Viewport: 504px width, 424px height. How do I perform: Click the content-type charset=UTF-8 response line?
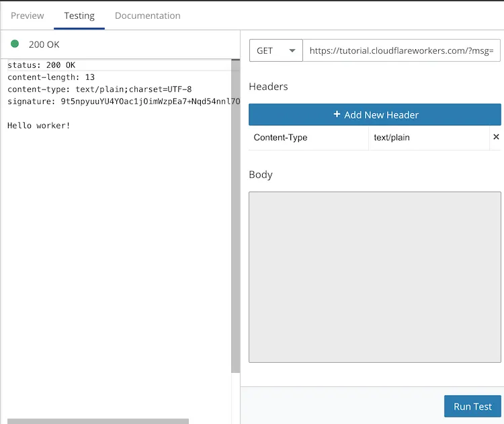[99, 89]
